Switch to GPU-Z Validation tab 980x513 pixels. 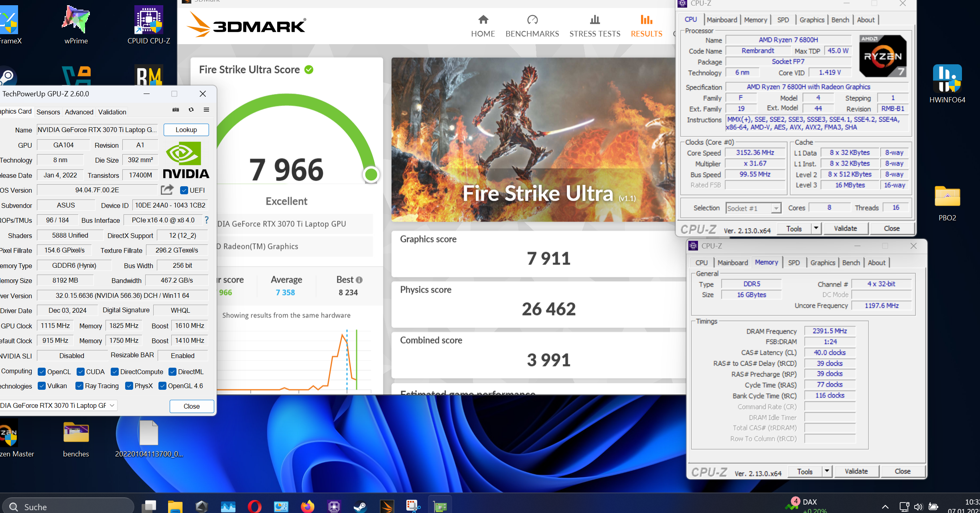[x=112, y=112]
